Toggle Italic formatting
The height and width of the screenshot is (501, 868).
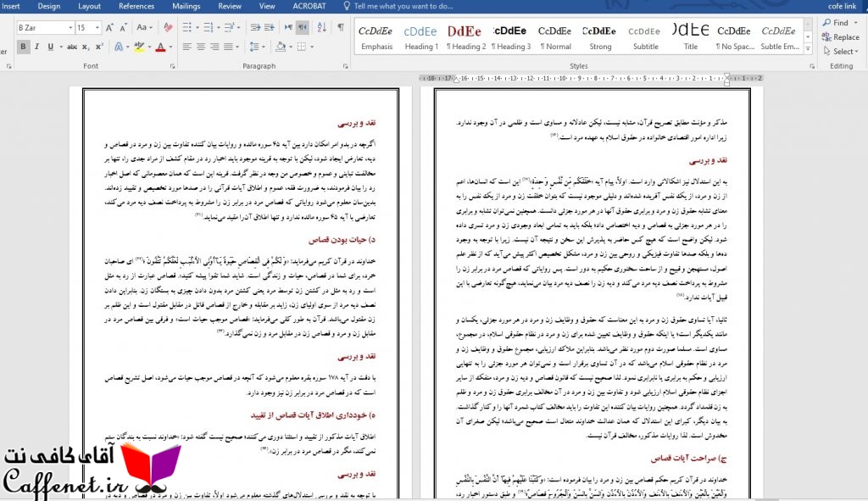[37, 47]
